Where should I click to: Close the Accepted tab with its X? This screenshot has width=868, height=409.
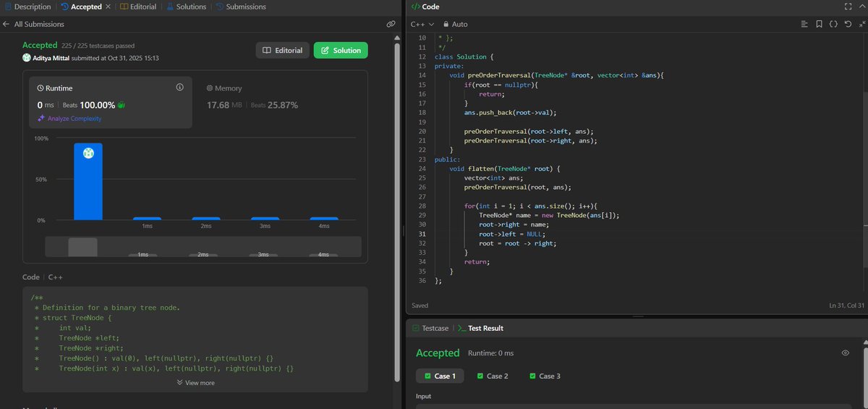109,7
